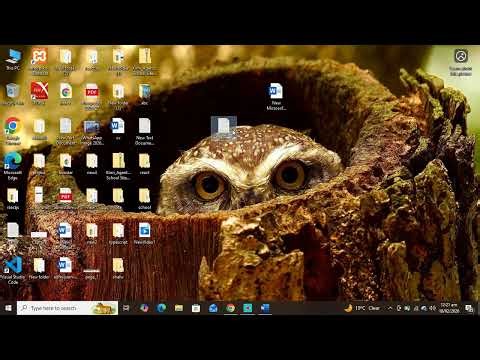Switch to Word from the taskbar

pyautogui.click(x=265, y=308)
